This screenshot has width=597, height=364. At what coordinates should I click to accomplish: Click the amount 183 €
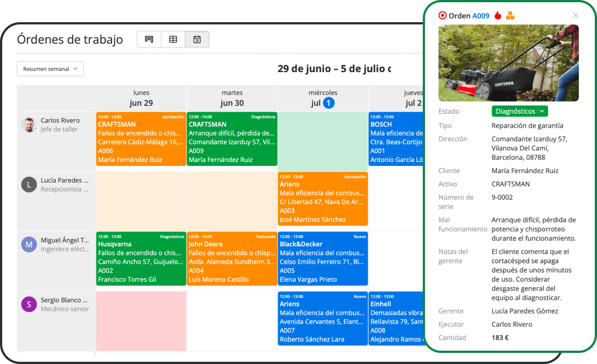pyautogui.click(x=500, y=338)
